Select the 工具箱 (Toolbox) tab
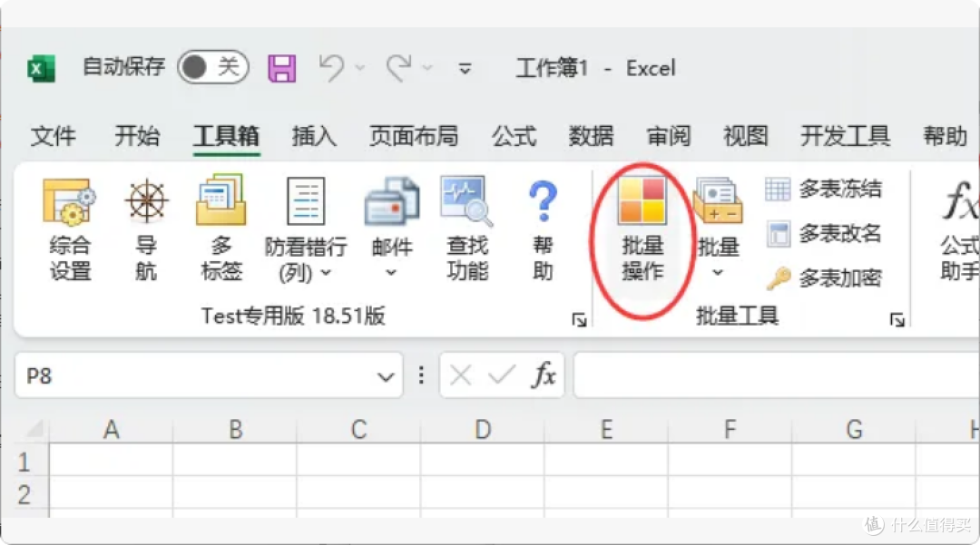 (226, 135)
